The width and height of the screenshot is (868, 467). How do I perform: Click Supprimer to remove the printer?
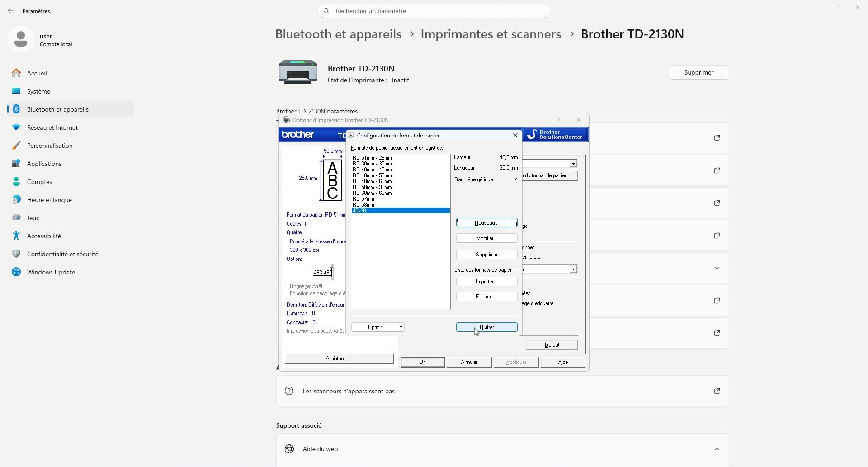(x=699, y=72)
